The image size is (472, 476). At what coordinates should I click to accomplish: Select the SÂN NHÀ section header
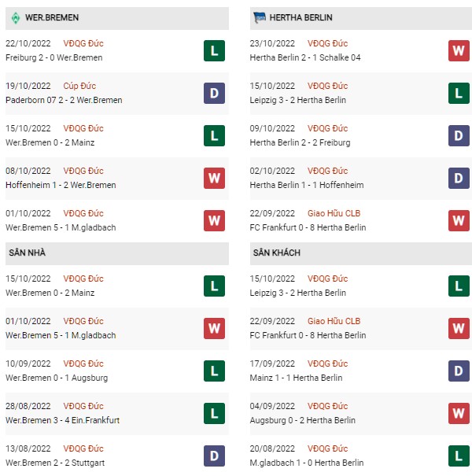[117, 253]
